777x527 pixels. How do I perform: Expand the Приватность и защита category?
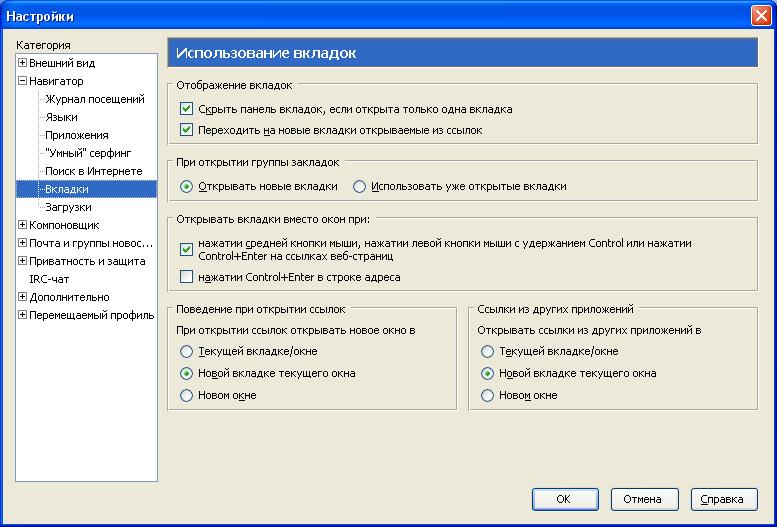point(22,261)
